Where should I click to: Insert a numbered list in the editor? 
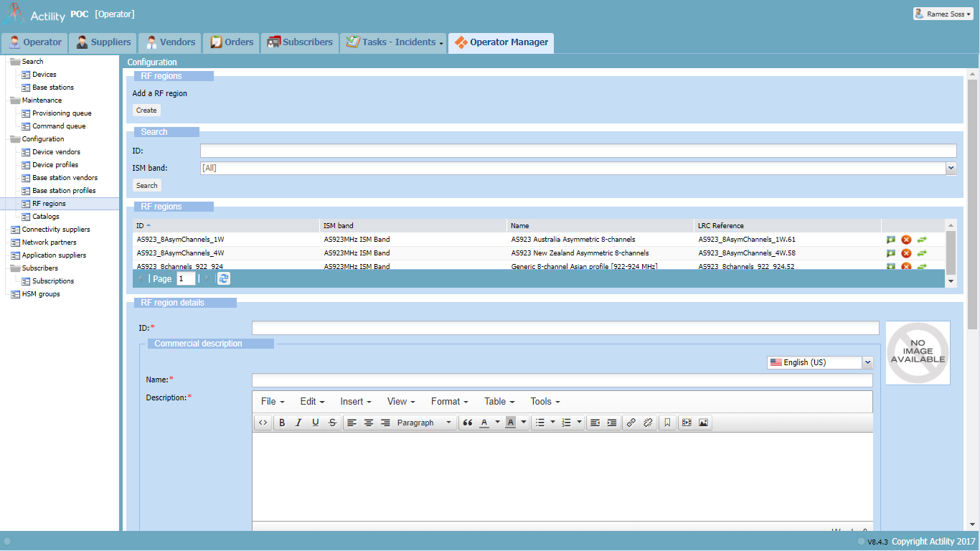pyautogui.click(x=567, y=423)
